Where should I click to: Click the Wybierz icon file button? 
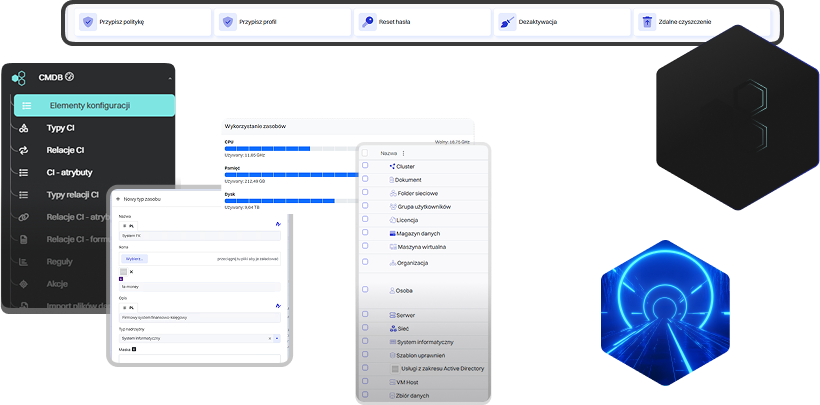(x=134, y=258)
